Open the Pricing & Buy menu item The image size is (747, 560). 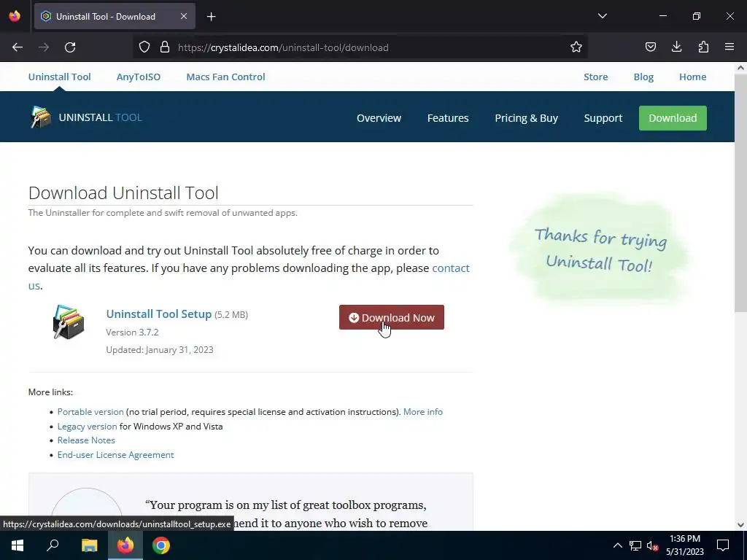[x=527, y=118]
